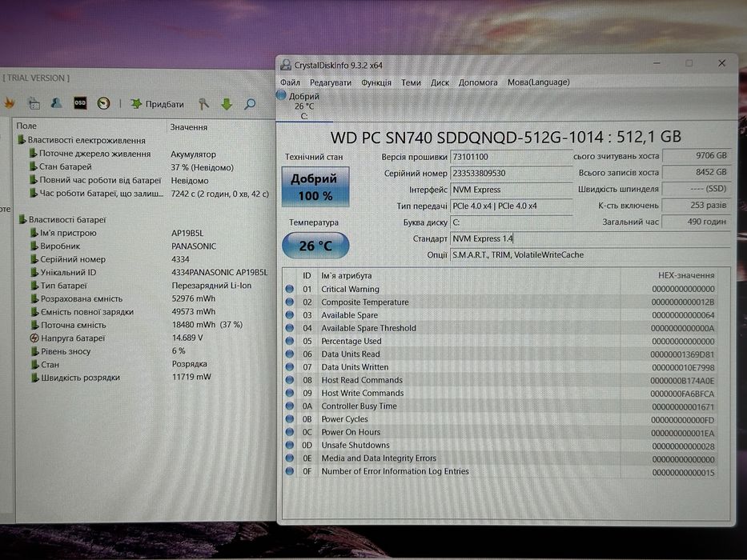Screen dimensions: 747x560
Task: Select the Host Read Commands row
Action: tap(500, 380)
